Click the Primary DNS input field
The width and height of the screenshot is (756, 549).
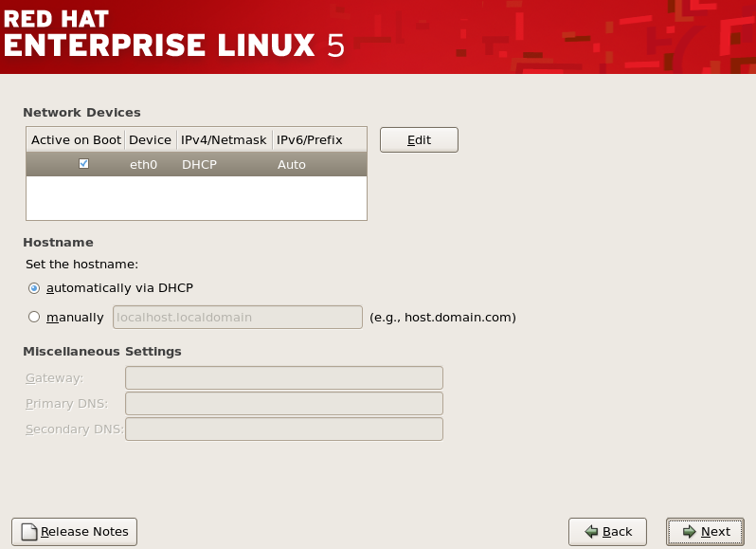(284, 403)
